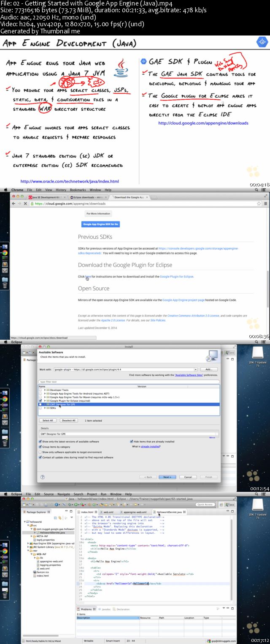Switch to the HelloworldServlet.java editor tab
270x644 pixels.
pyautogui.click(x=169, y=512)
